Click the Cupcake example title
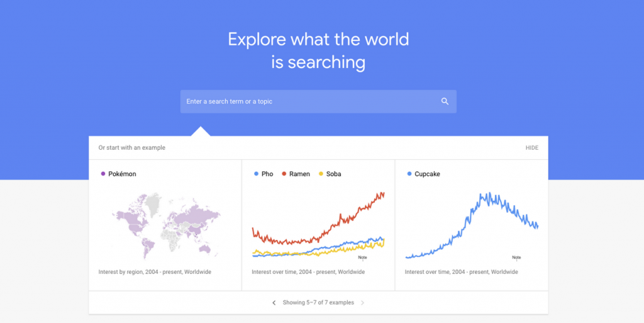The width and height of the screenshot is (644, 323). coord(427,174)
